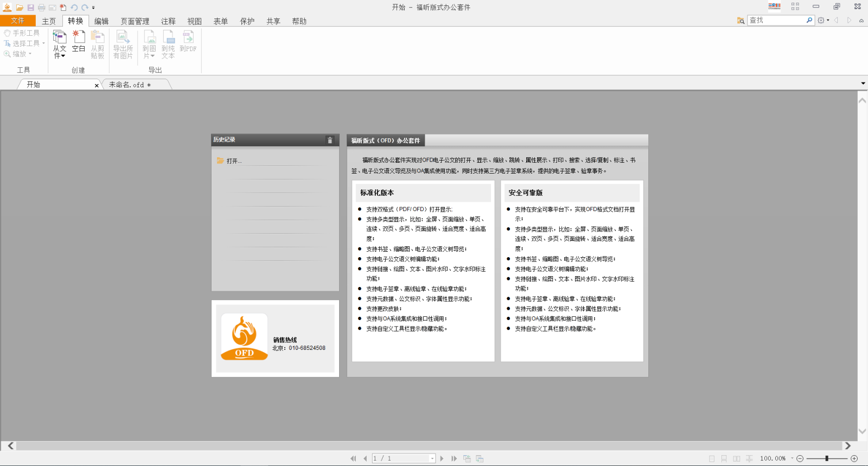Open the 页面管理 ribbon tab

point(135,21)
